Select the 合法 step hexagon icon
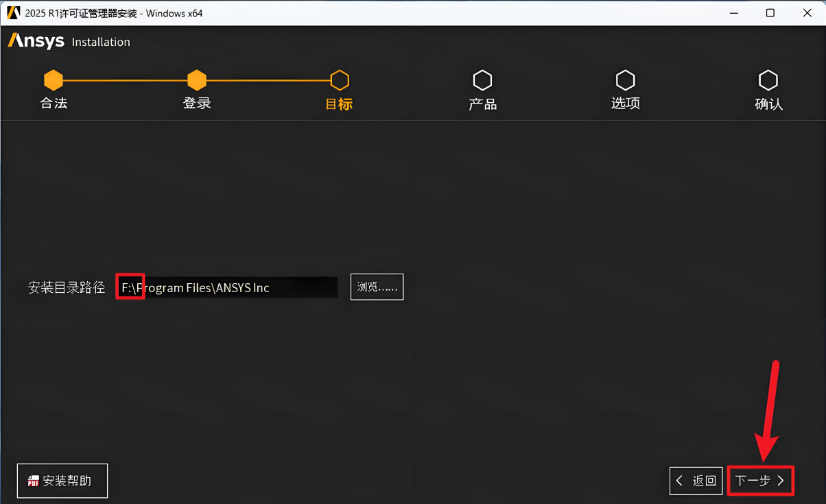The width and height of the screenshot is (826, 504). pos(54,80)
